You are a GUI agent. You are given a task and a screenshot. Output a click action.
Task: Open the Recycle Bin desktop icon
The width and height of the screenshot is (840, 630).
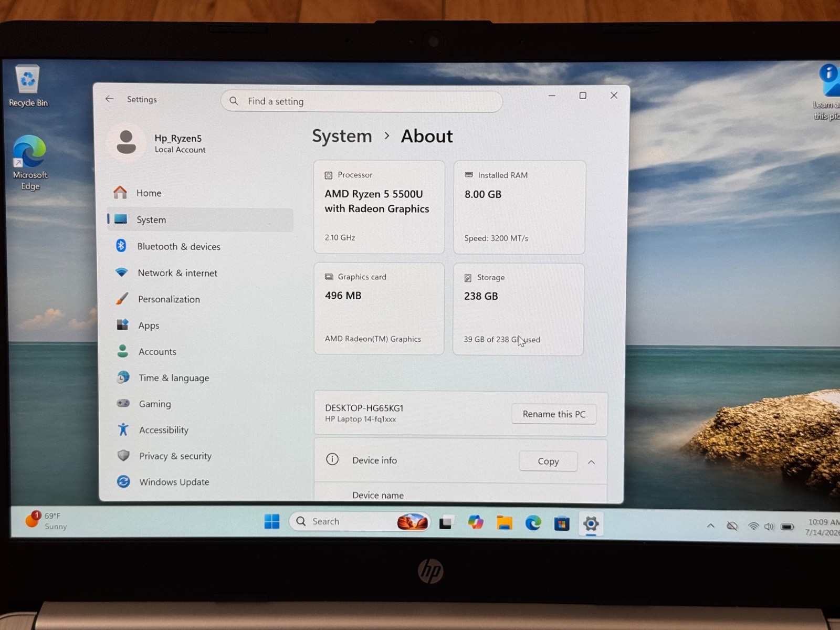(28, 86)
